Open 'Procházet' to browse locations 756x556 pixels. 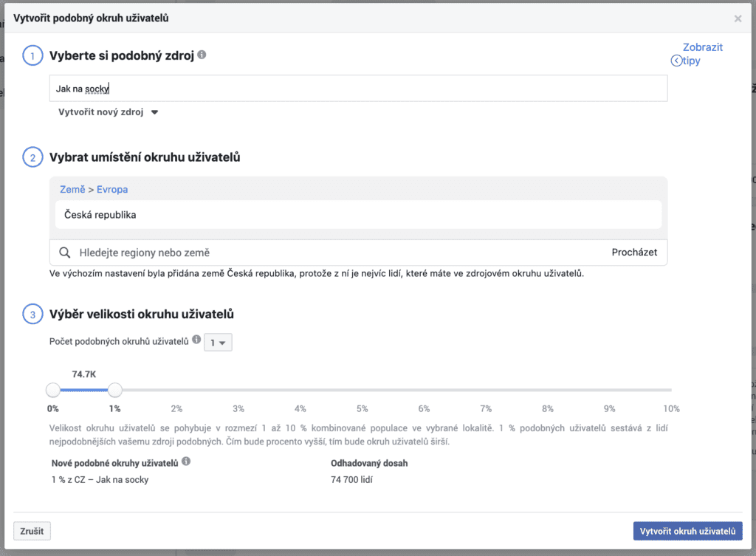634,253
